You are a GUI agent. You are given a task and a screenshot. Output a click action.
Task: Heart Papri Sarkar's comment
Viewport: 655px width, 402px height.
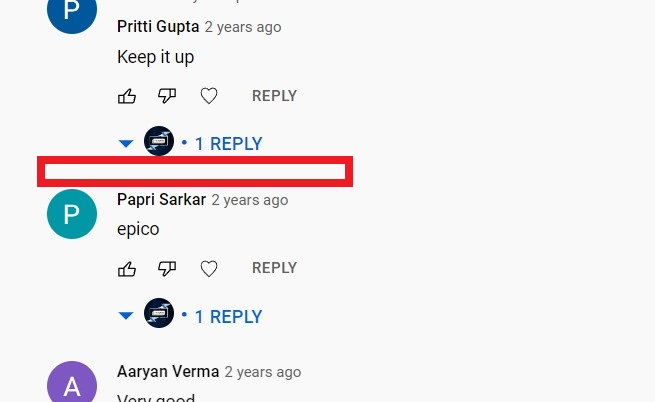[x=209, y=268]
